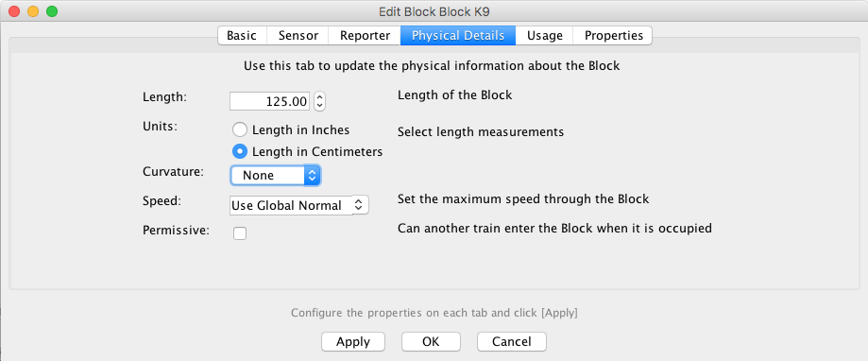The image size is (868, 361).
Task: Confirm with the OK button
Action: [x=431, y=341]
